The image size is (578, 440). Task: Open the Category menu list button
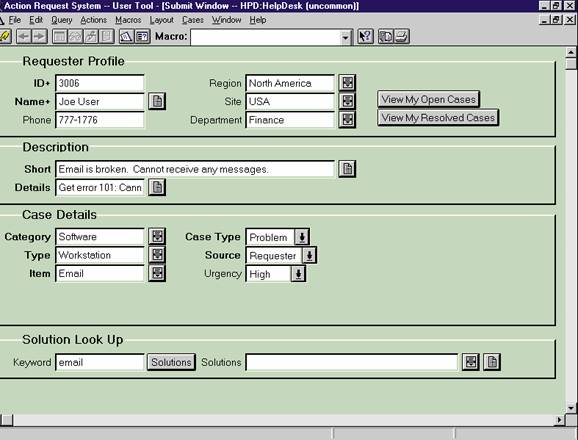pos(157,236)
